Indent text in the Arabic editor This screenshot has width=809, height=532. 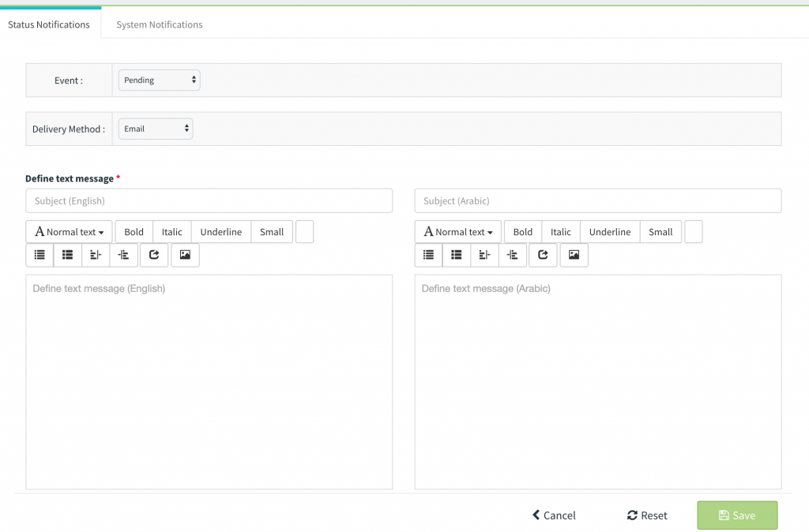point(512,255)
